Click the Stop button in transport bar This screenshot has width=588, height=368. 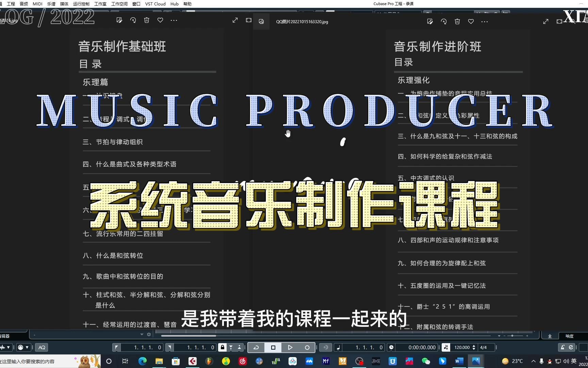(x=273, y=347)
